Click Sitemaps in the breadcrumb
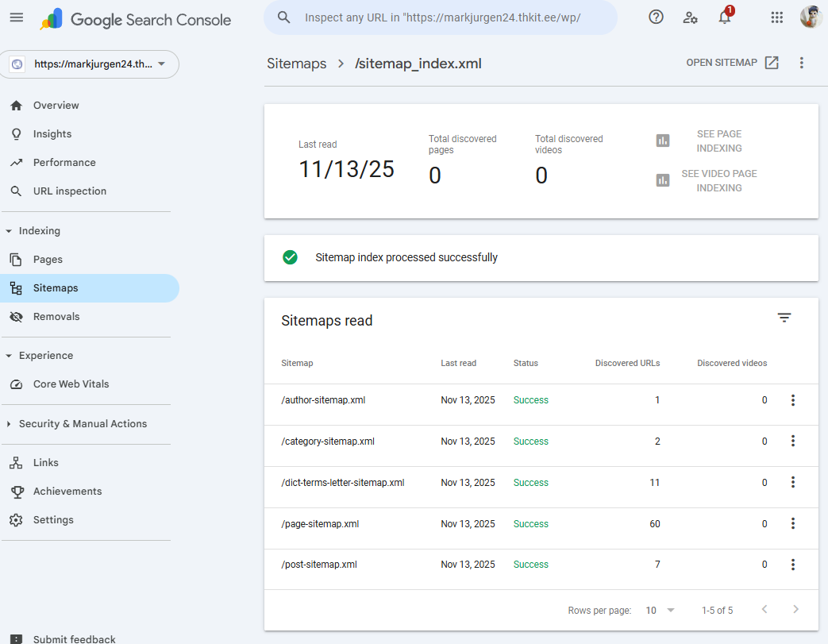This screenshot has height=644, width=828. coord(296,64)
